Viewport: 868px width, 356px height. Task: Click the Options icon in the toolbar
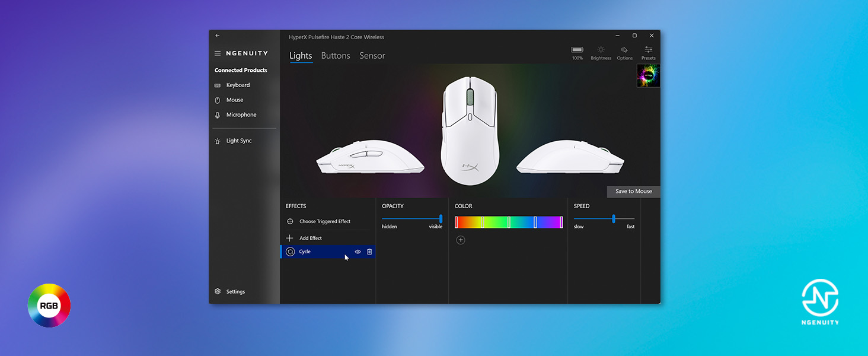click(x=624, y=52)
